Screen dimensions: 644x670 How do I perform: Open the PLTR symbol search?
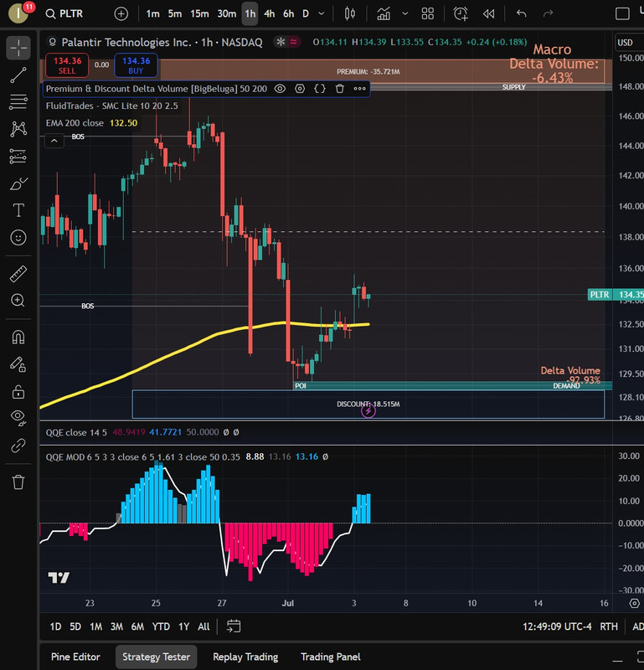click(x=64, y=13)
